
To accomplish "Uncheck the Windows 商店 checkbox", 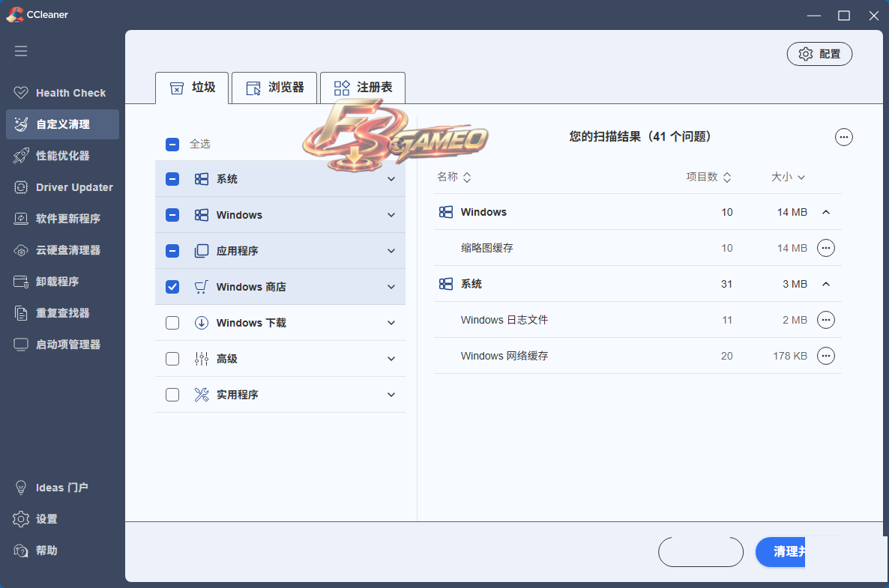I will click(x=172, y=287).
